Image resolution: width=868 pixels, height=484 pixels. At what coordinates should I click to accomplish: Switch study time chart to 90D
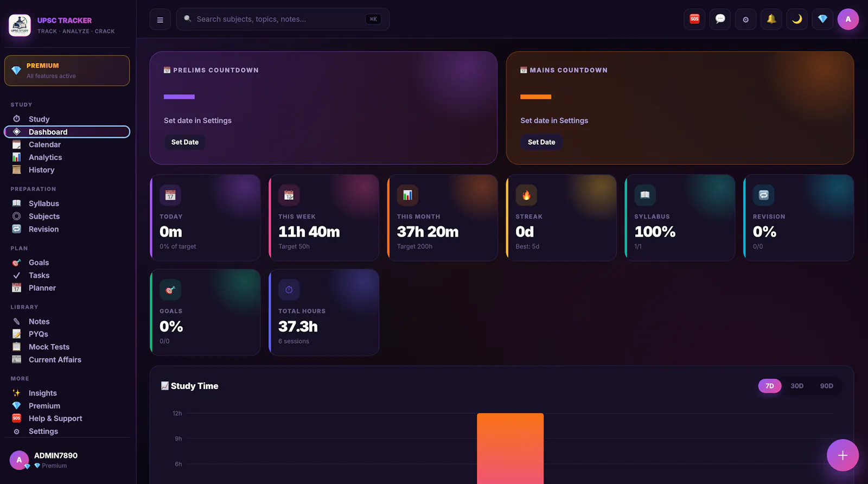pos(826,386)
